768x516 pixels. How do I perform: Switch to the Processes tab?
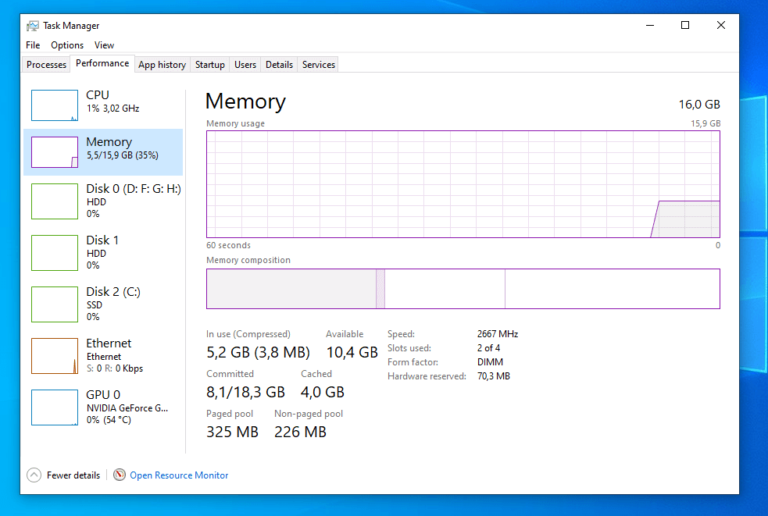pyautogui.click(x=46, y=65)
